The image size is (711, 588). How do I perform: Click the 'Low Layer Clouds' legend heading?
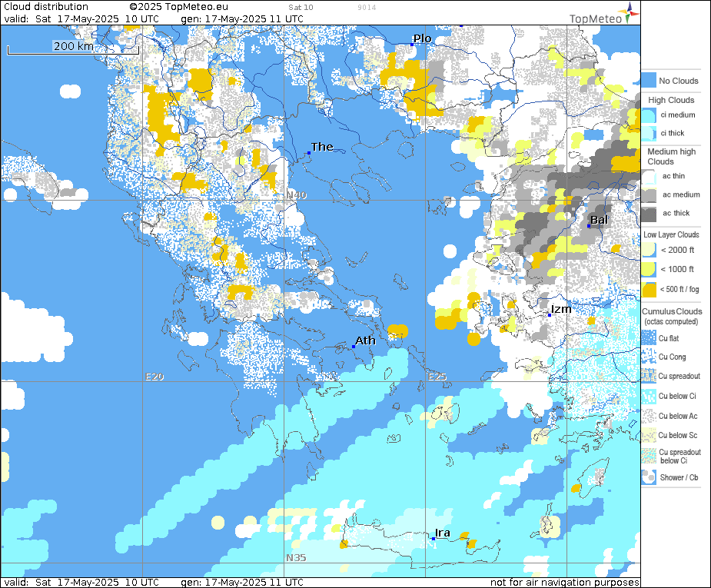point(671,234)
